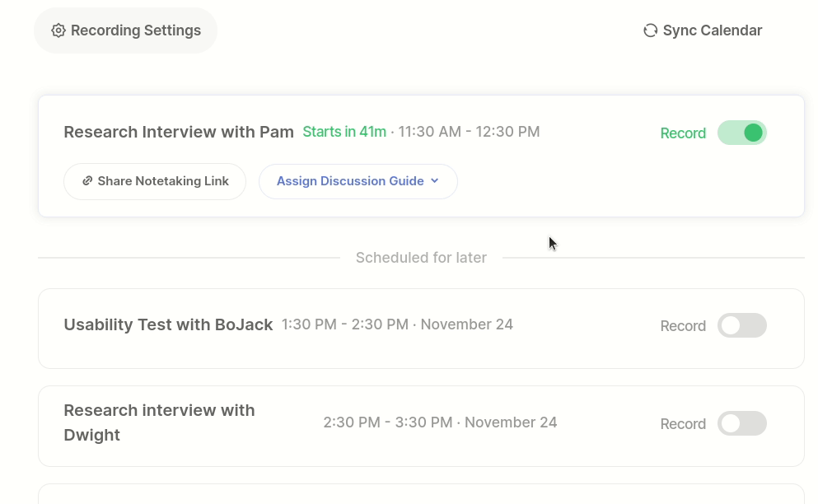
Task: Click the Record label on Dwight's interview
Action: click(x=683, y=424)
